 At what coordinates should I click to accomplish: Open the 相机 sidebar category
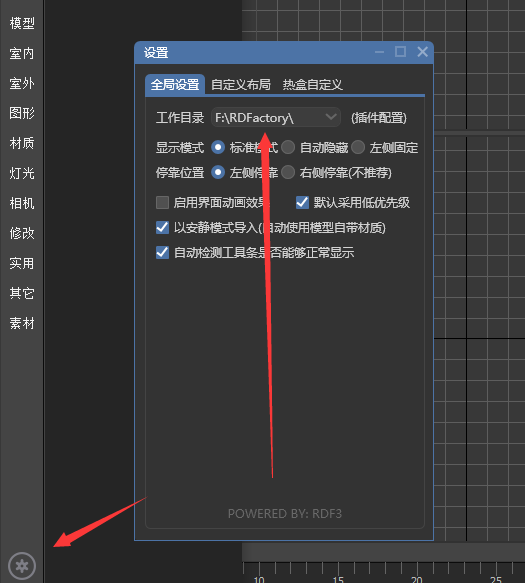pos(22,203)
